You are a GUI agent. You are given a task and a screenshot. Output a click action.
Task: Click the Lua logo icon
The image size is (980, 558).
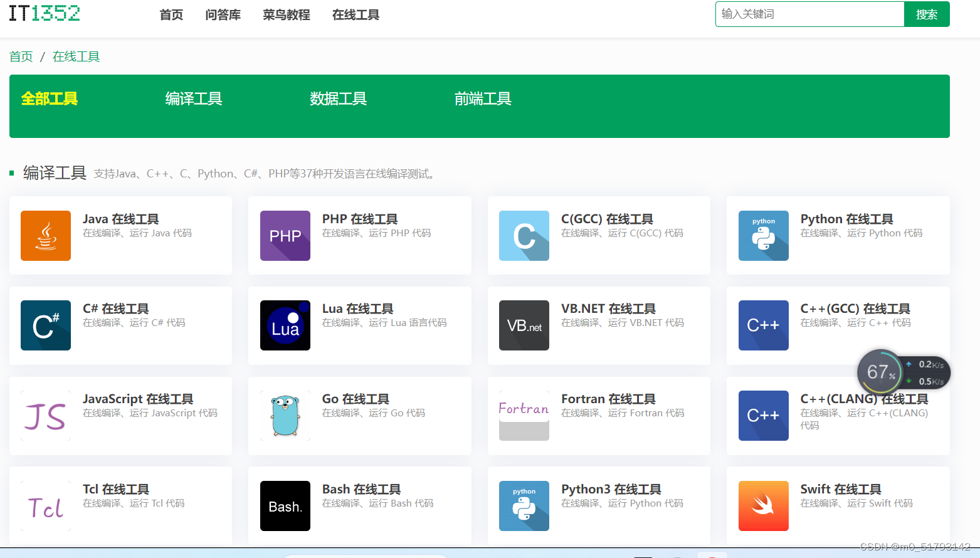point(285,325)
